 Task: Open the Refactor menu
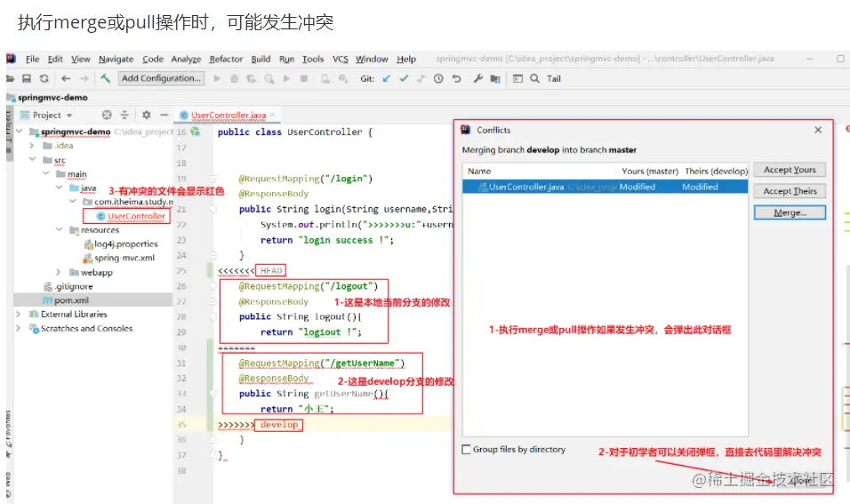click(x=226, y=59)
